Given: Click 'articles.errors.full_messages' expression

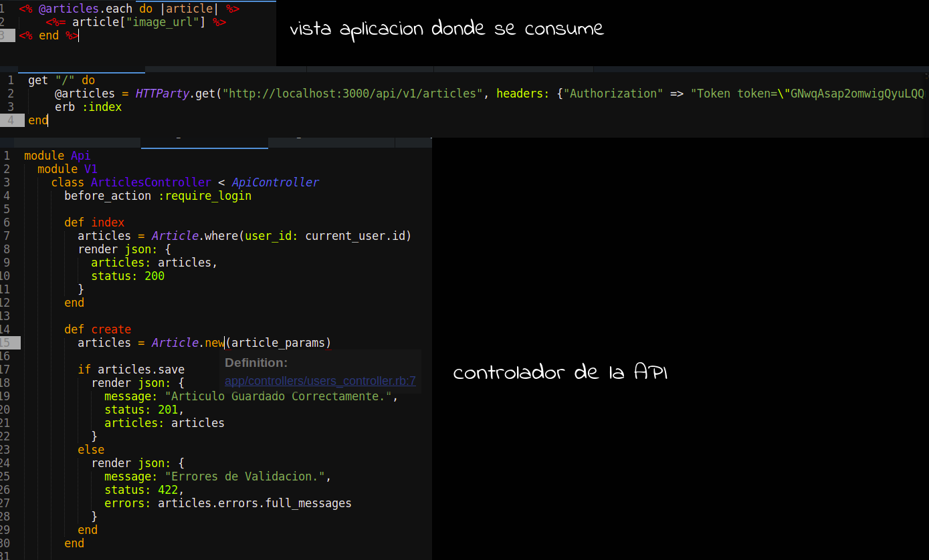Looking at the screenshot, I should coord(255,503).
